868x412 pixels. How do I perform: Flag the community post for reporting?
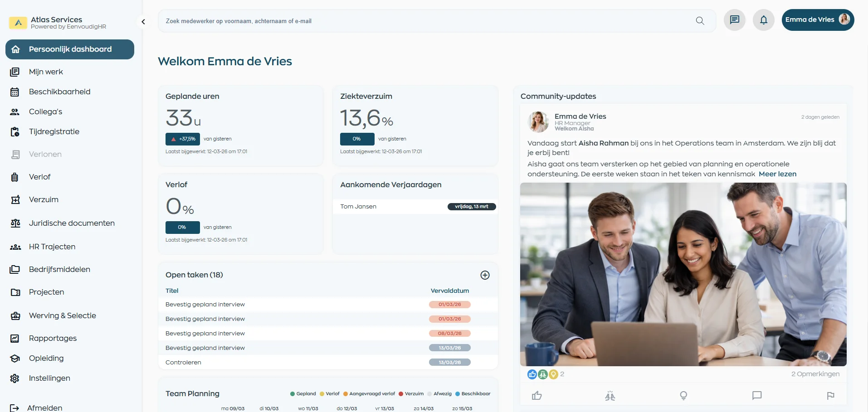click(x=831, y=396)
